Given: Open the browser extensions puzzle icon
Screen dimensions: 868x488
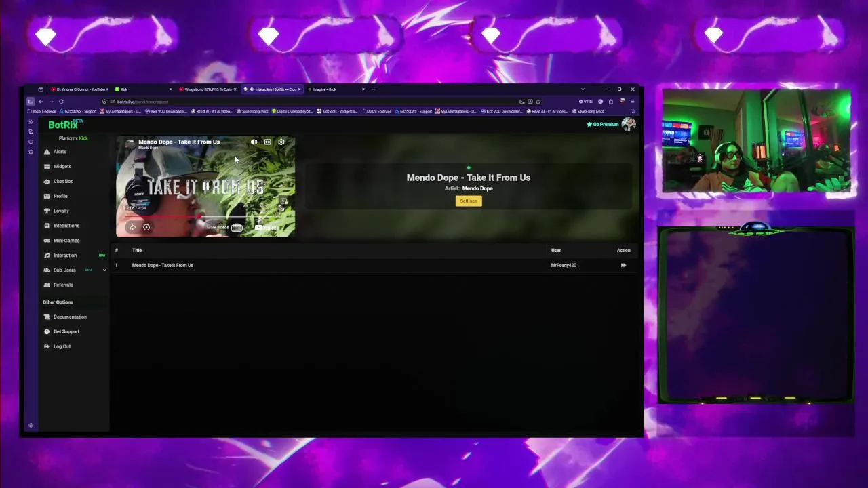Looking at the screenshot, I should 611,102.
